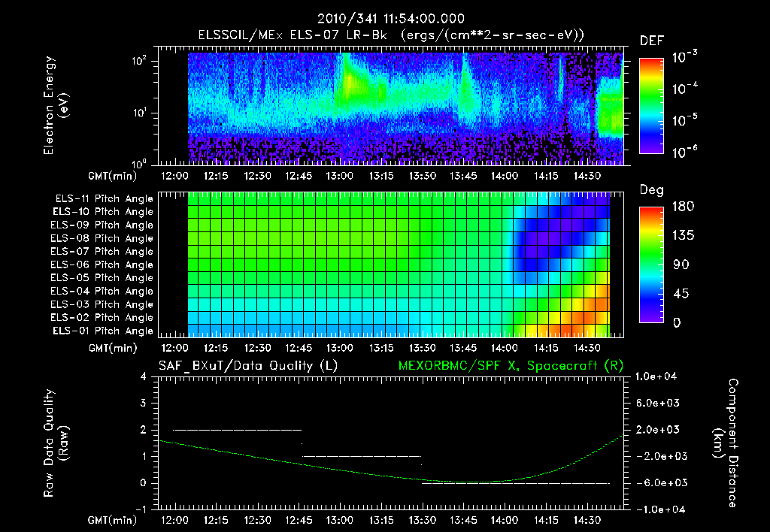Select the ELS-04 Pitch Angle row label

[102, 291]
